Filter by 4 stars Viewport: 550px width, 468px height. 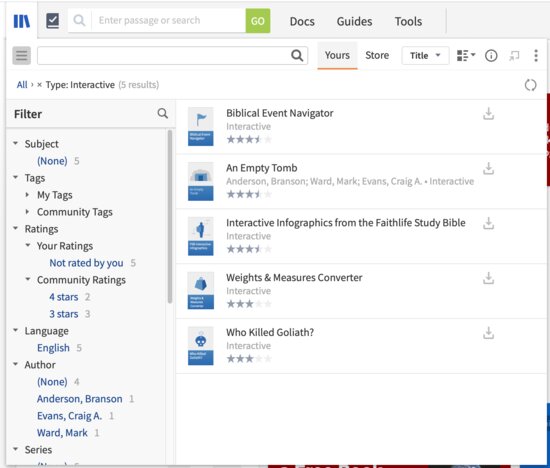click(x=63, y=297)
